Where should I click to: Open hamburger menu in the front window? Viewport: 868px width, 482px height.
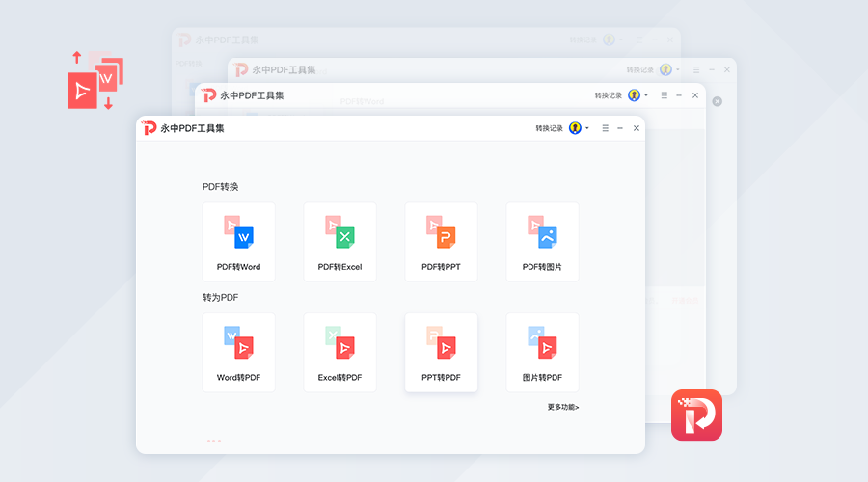pos(605,128)
